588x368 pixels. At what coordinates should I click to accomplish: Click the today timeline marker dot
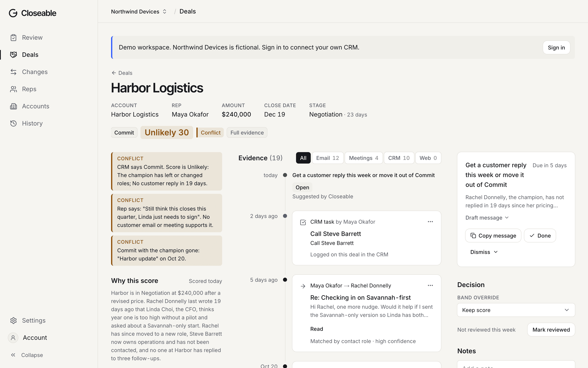pos(285,175)
